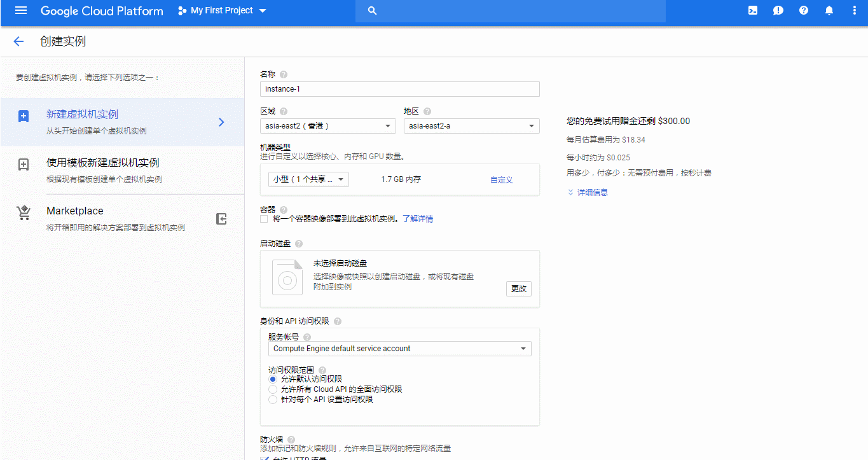868x460 pixels.
Task: Show help tooltip for 启动磁盘
Action: [299, 244]
